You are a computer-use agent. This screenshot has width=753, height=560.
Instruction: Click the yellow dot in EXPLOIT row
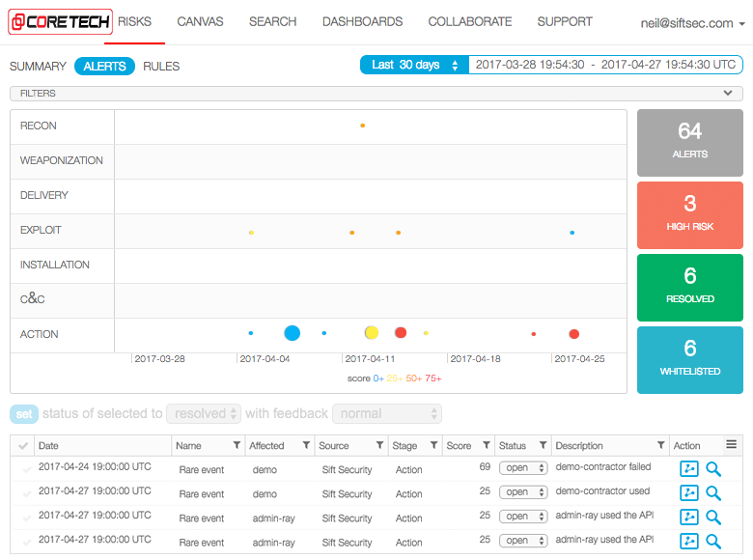coord(251,233)
